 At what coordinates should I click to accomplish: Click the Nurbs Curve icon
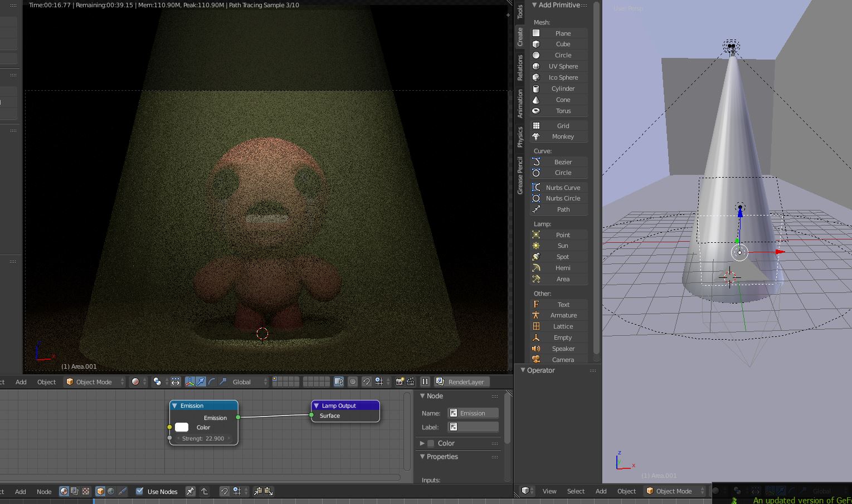(x=536, y=188)
